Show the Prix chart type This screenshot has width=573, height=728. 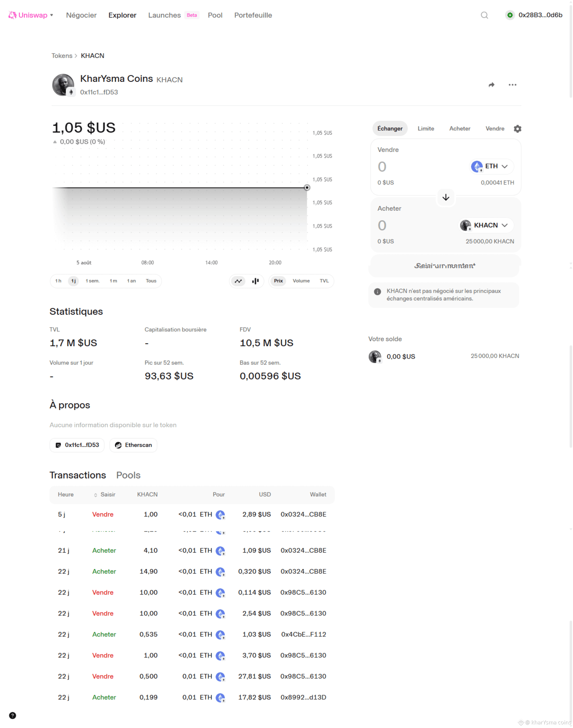click(x=278, y=281)
